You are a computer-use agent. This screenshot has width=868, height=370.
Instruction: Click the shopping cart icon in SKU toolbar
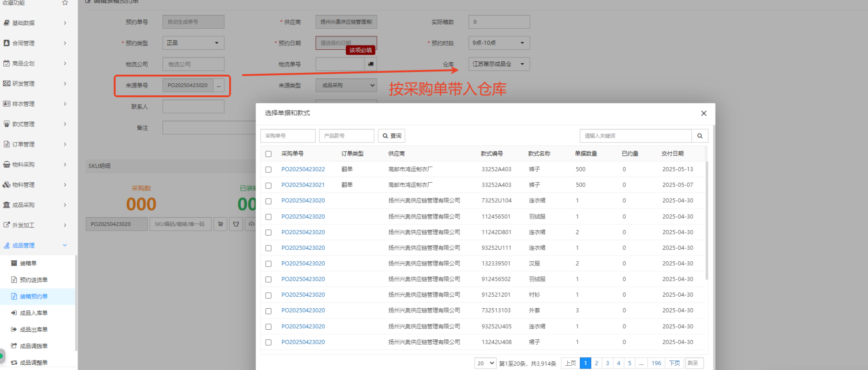click(x=220, y=224)
